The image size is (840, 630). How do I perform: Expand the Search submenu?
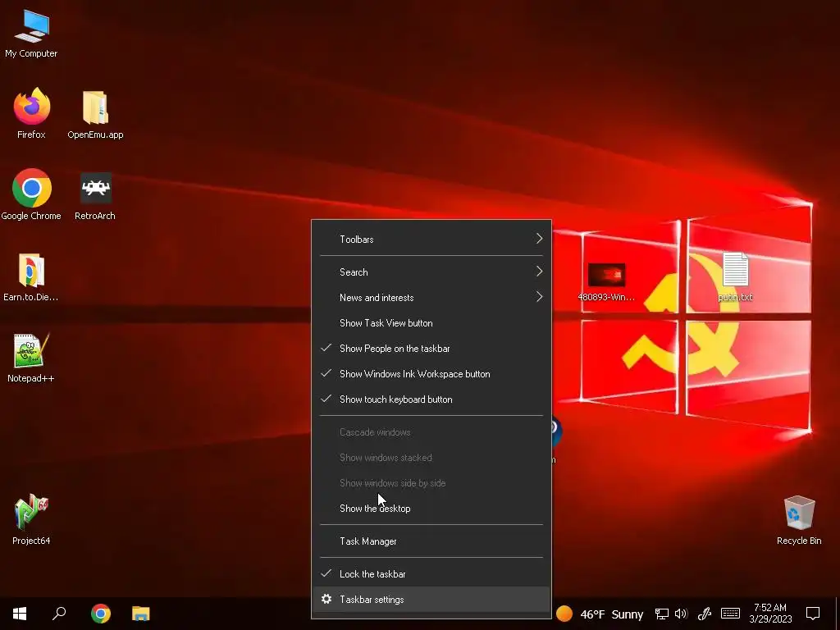[431, 272]
